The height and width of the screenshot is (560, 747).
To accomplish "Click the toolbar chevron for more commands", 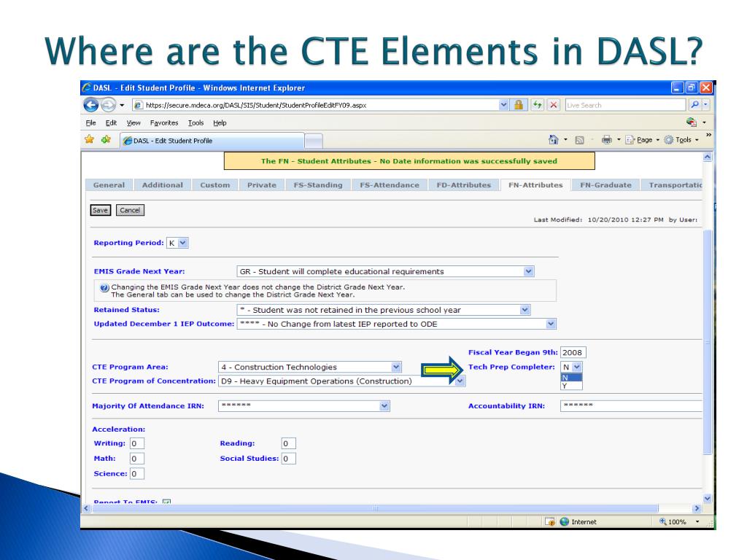I will click(709, 135).
